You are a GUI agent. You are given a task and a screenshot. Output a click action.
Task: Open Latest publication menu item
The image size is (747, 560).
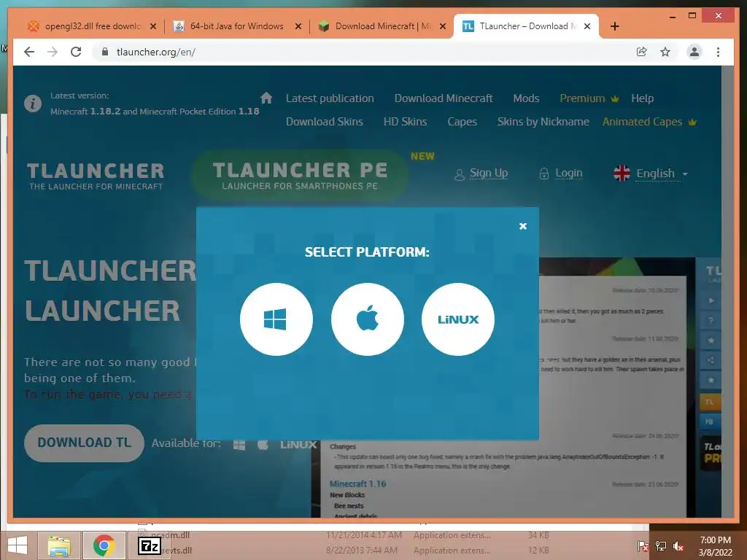click(330, 98)
